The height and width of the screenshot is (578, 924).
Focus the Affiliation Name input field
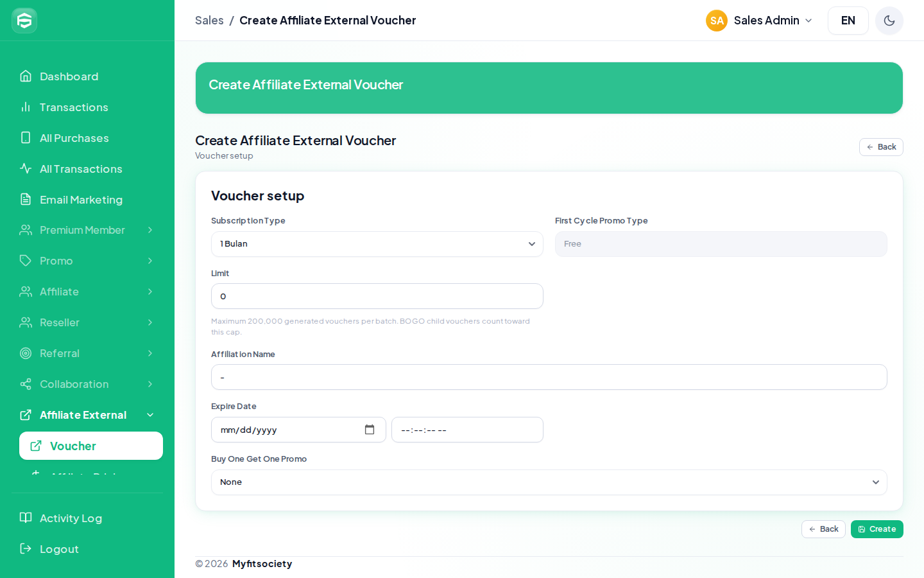549,377
